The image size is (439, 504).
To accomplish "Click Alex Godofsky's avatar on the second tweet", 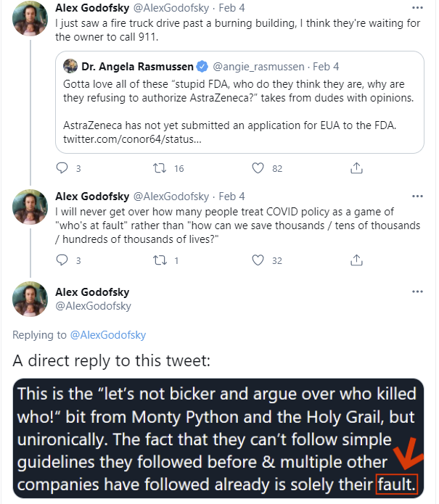I will pos(30,208).
